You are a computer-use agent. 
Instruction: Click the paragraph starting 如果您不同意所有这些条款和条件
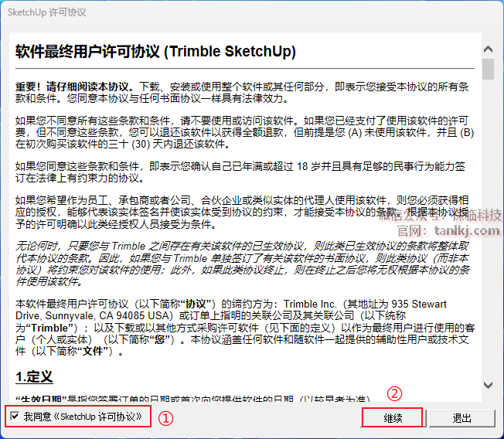click(x=244, y=132)
